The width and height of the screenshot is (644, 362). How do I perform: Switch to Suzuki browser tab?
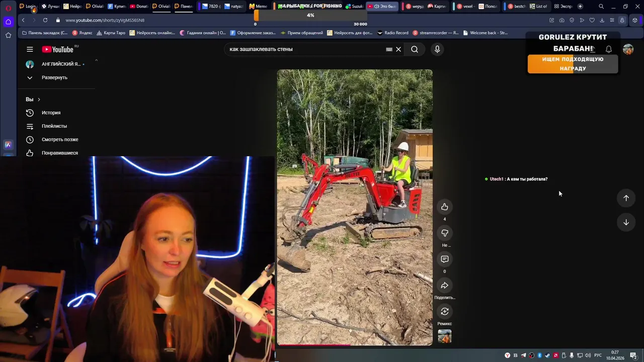[354, 7]
